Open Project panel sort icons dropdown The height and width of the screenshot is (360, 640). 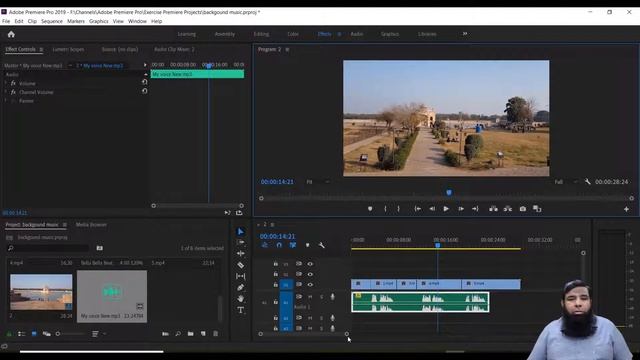click(98, 333)
